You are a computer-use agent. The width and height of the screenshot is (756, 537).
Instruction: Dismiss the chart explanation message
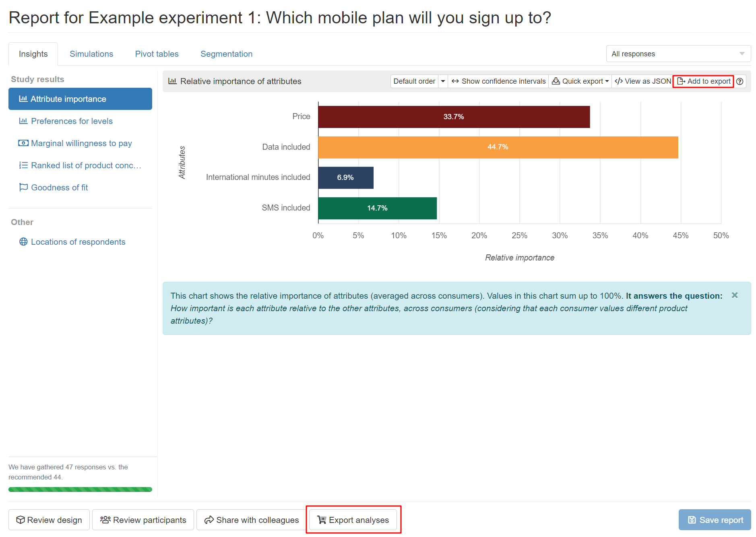735,295
